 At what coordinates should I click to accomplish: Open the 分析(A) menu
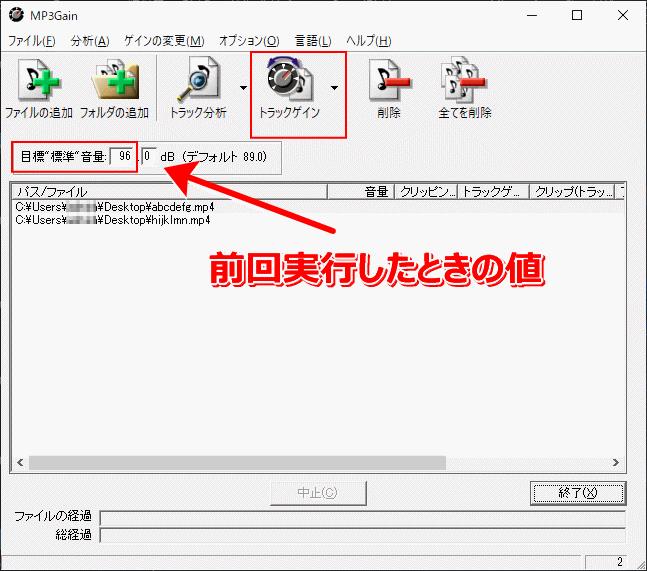[90, 41]
